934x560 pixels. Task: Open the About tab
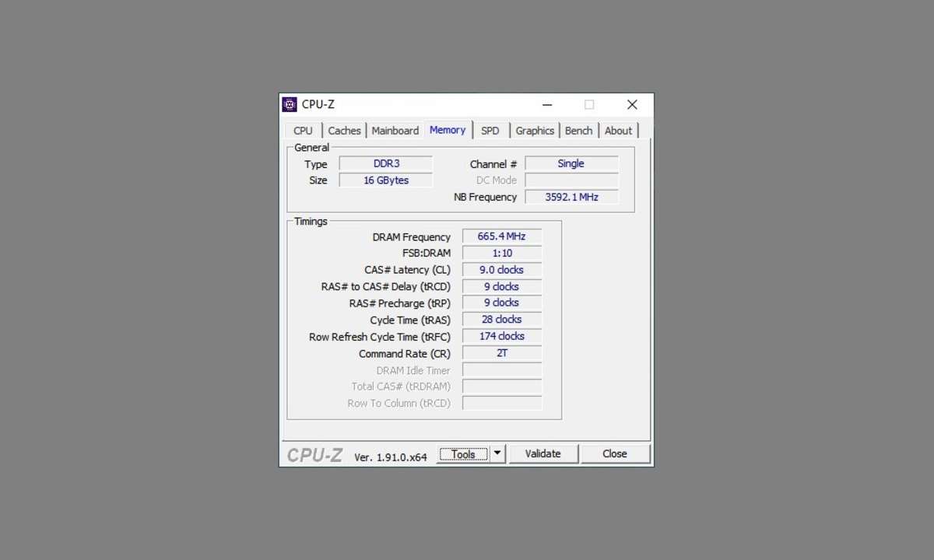pyautogui.click(x=619, y=131)
